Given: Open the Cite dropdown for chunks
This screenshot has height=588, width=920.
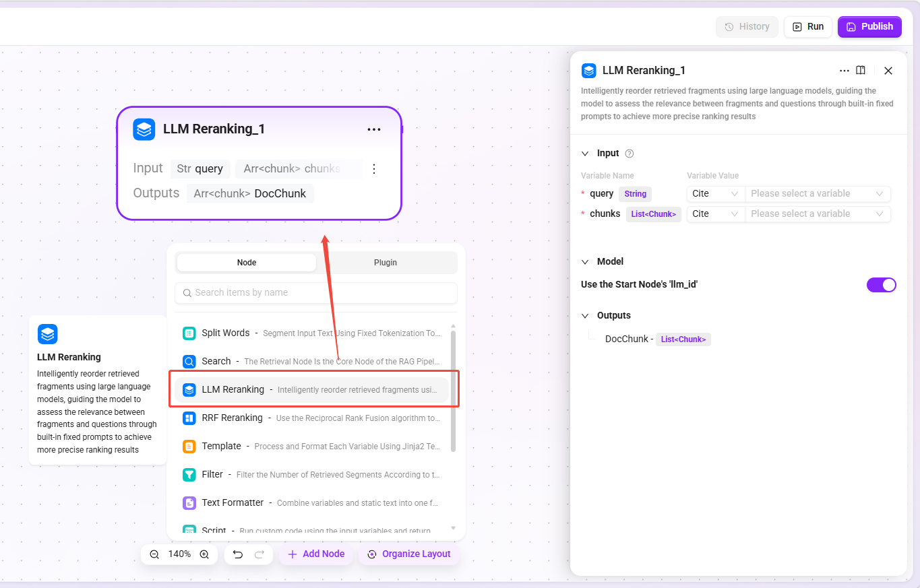Looking at the screenshot, I should (x=715, y=214).
